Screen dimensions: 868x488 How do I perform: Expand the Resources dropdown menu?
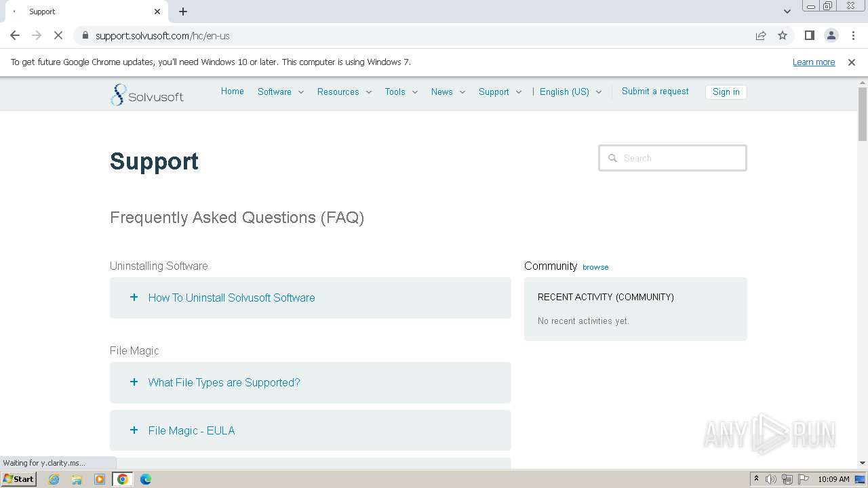(x=344, y=91)
